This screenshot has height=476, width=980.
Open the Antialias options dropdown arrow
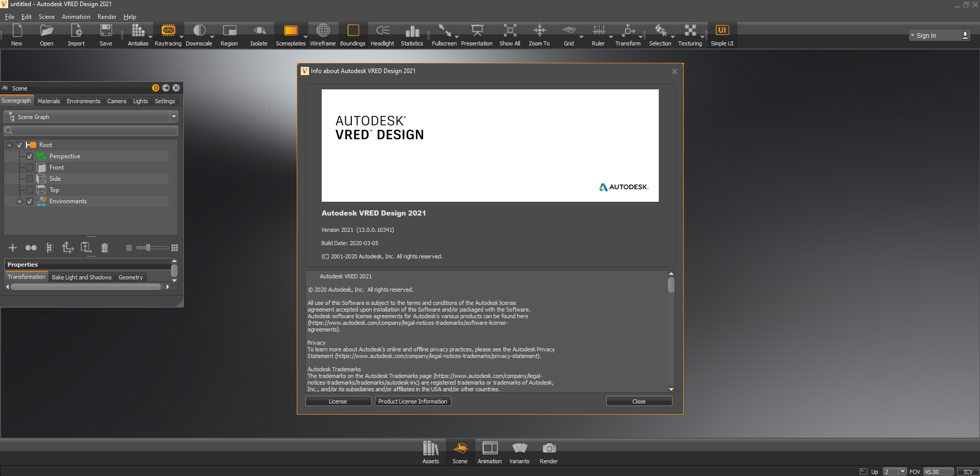coord(150,37)
